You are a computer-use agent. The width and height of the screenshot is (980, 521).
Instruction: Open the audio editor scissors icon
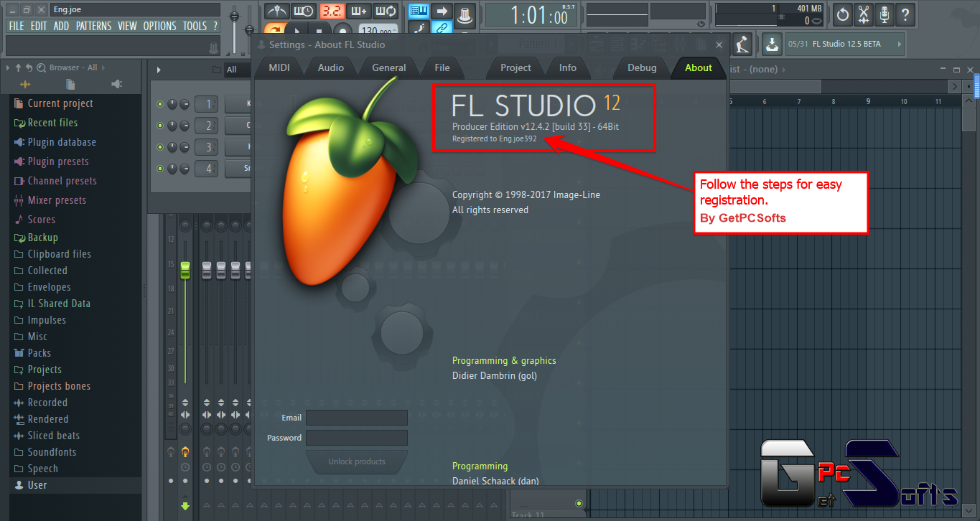tap(863, 14)
